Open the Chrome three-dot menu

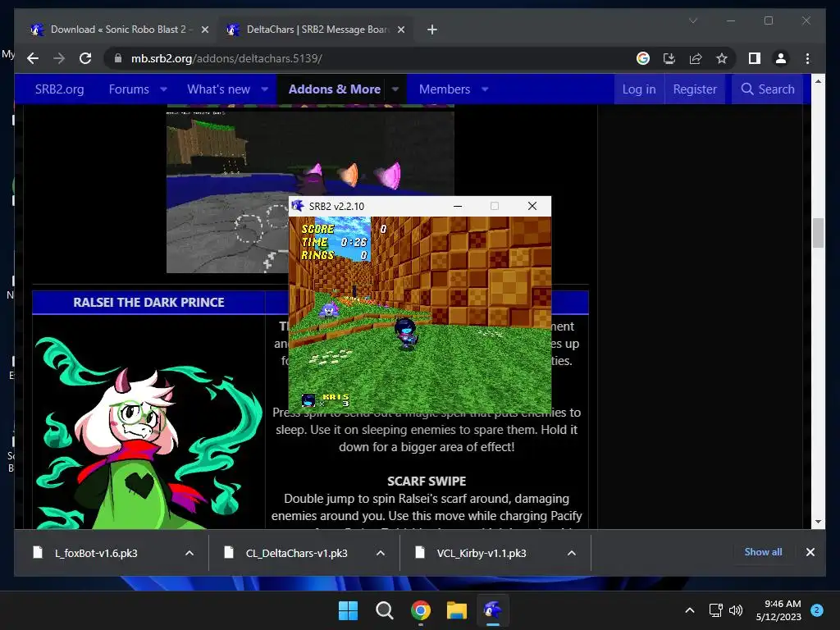pos(807,58)
